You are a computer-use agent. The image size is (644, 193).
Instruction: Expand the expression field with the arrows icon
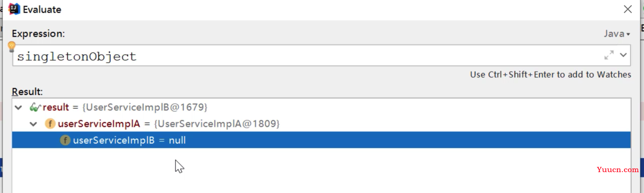[x=609, y=55]
